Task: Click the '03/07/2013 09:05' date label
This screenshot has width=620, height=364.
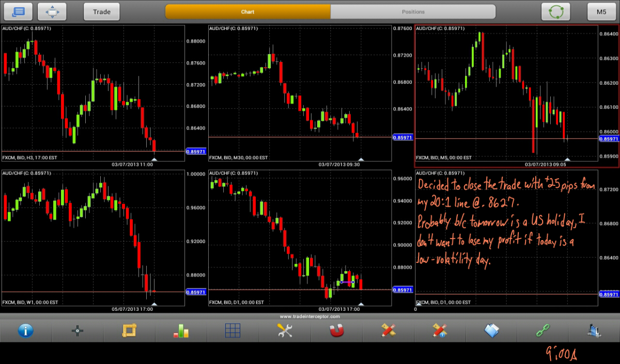Action: tap(546, 165)
